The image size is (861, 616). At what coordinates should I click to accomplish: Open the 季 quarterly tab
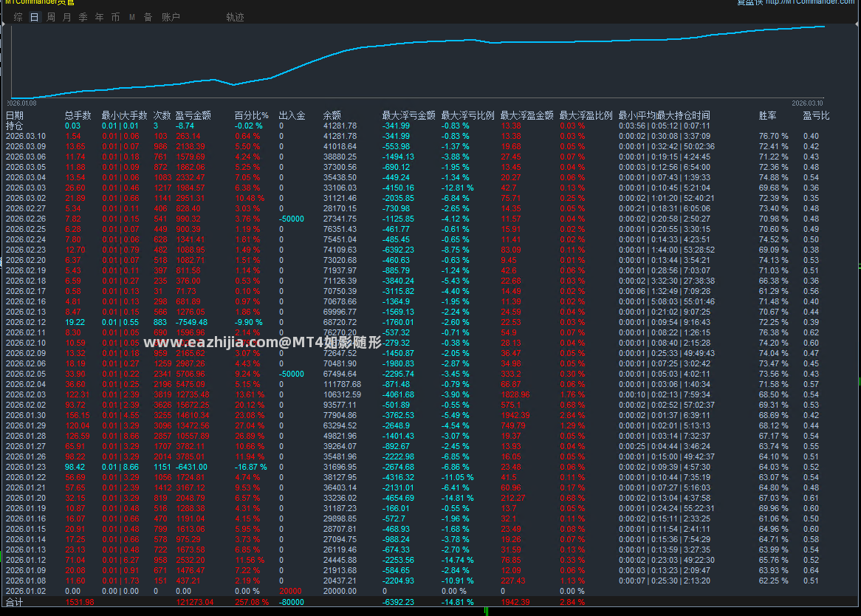coord(83,18)
